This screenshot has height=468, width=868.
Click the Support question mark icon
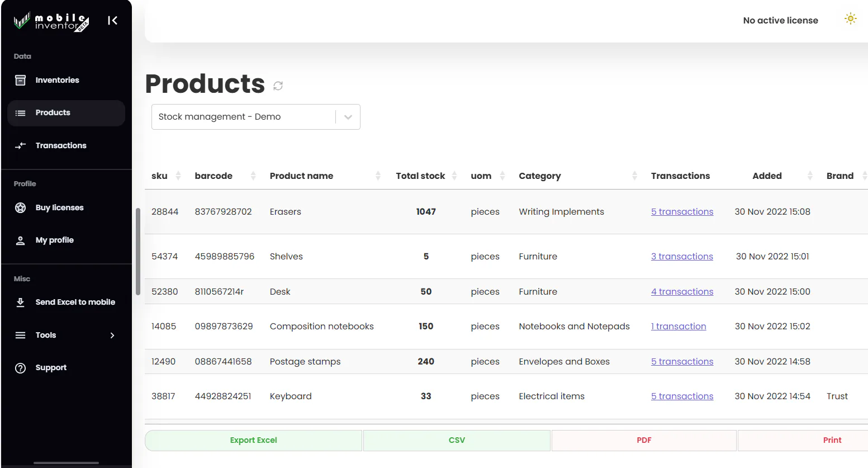pyautogui.click(x=20, y=368)
